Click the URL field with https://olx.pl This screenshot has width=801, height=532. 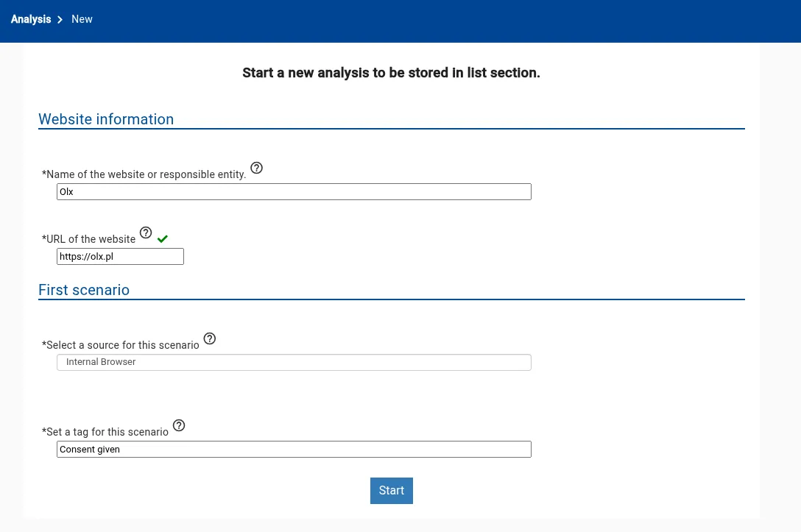tap(120, 257)
